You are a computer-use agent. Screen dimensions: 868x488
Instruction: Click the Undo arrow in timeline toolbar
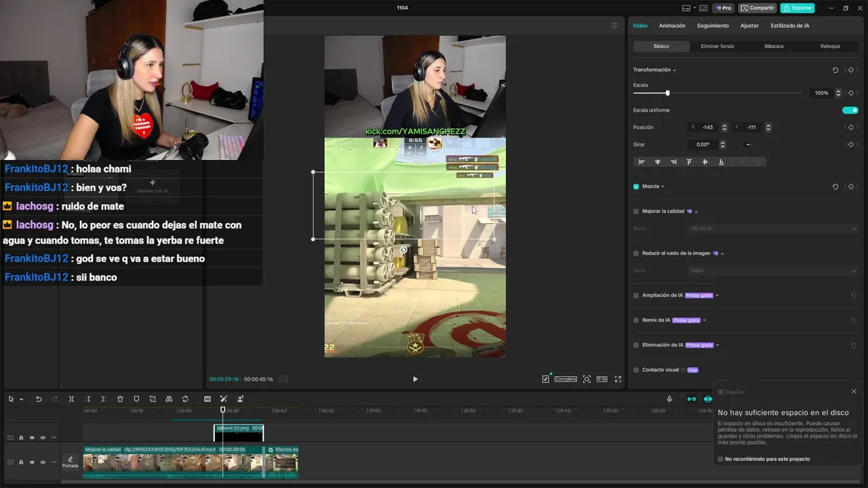point(39,399)
